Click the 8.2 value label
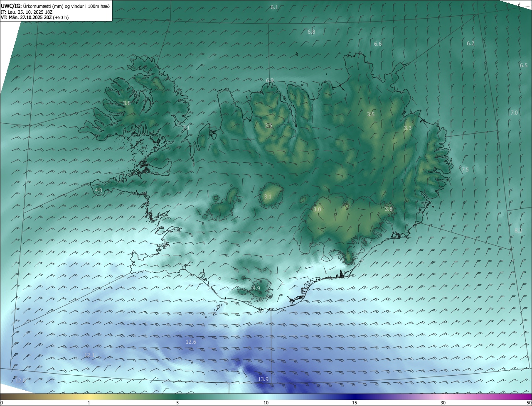 point(518,230)
